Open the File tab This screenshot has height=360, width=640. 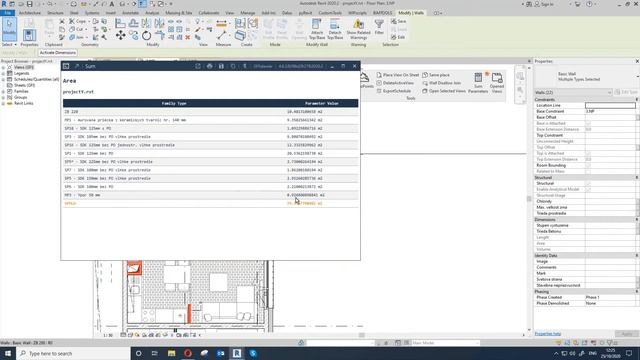(x=7, y=13)
